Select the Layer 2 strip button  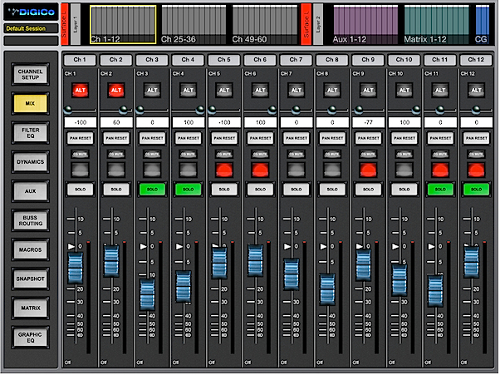(x=318, y=24)
